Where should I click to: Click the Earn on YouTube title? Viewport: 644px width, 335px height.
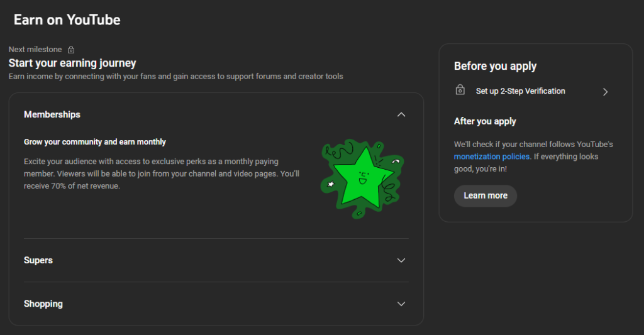[67, 19]
